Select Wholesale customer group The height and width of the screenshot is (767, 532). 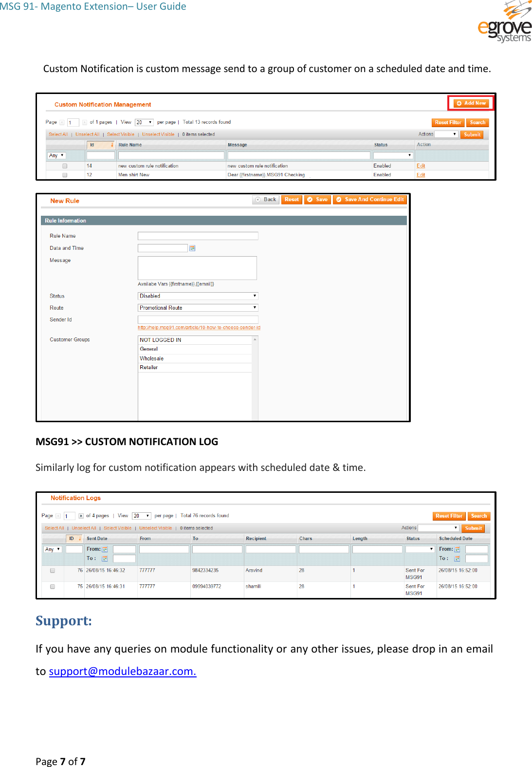click(195, 358)
